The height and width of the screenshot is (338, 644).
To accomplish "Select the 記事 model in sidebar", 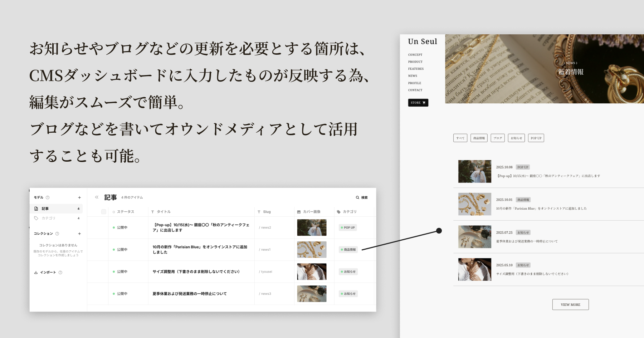I will (57, 209).
